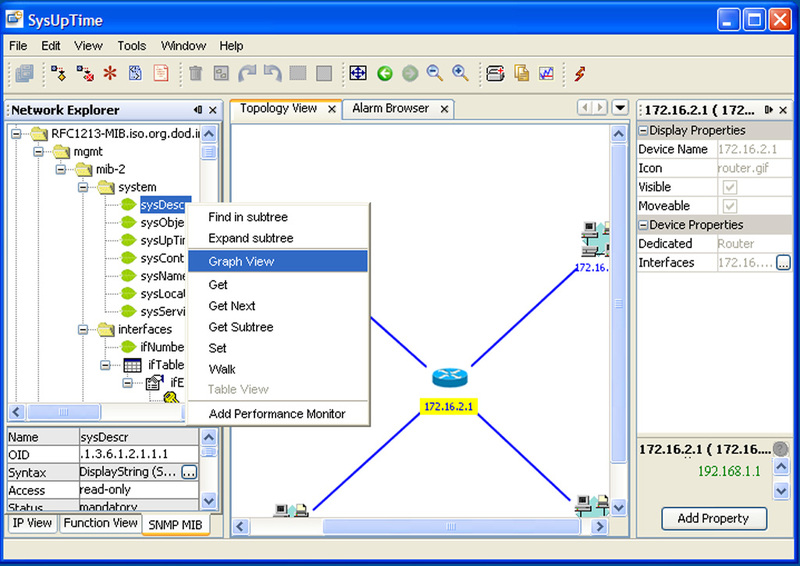Switch to the Function View tab
The height and width of the screenshot is (566, 800).
coord(100,523)
